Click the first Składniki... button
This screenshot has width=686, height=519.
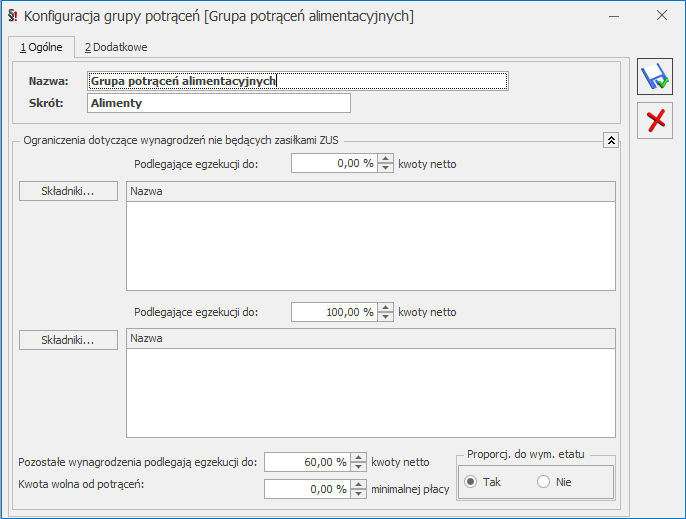click(x=68, y=191)
